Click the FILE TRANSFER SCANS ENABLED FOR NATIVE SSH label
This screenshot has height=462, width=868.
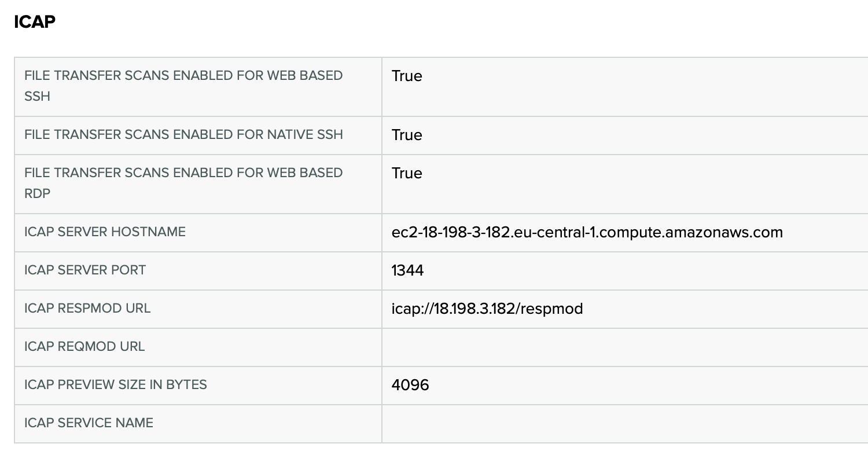pyautogui.click(x=183, y=134)
